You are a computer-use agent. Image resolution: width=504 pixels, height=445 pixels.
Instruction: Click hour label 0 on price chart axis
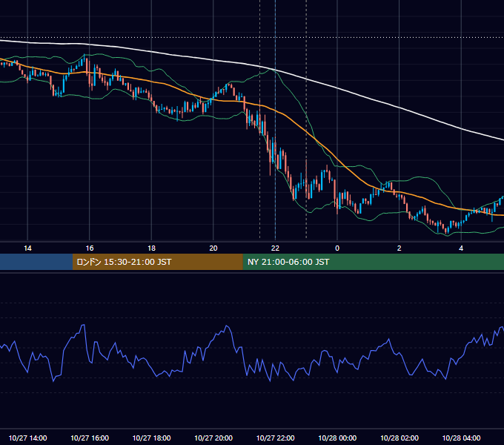click(x=337, y=248)
